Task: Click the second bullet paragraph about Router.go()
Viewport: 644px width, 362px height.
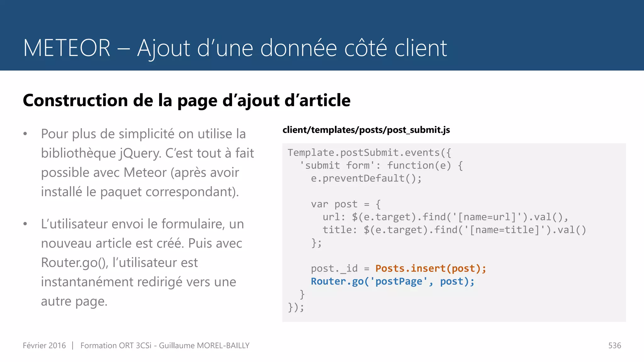Action: (142, 262)
